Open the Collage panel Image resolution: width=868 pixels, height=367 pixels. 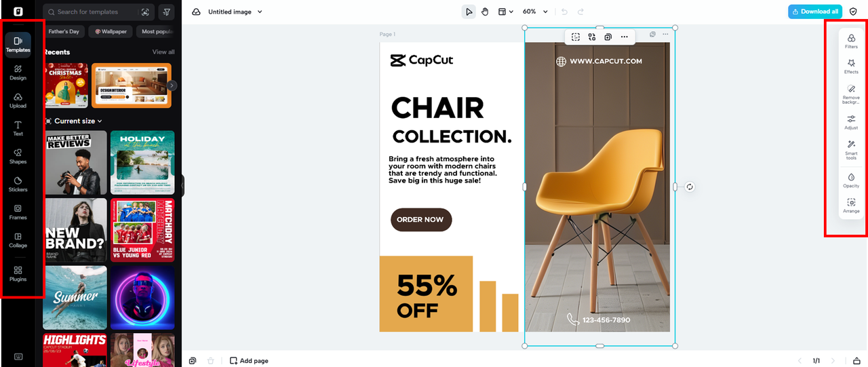point(18,240)
